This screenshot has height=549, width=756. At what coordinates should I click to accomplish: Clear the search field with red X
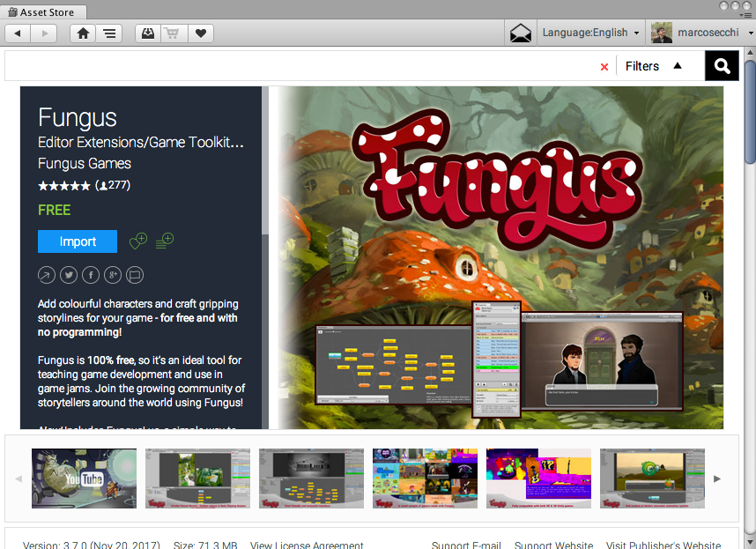604,67
